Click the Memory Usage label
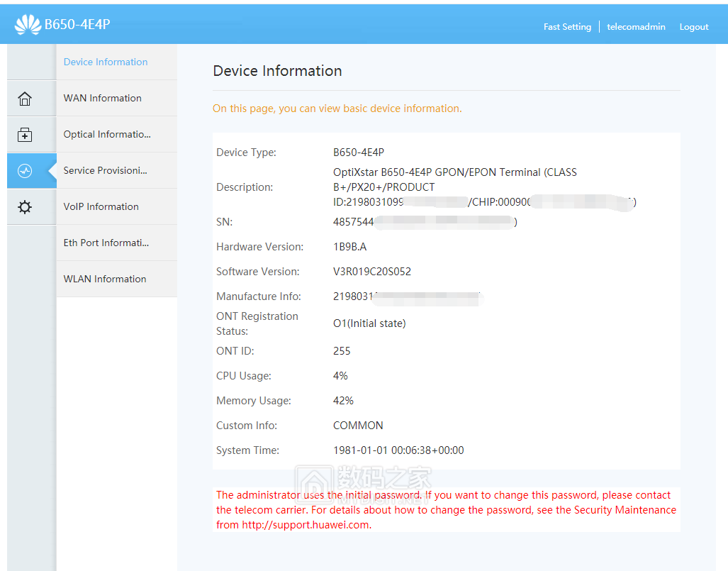 coord(254,401)
